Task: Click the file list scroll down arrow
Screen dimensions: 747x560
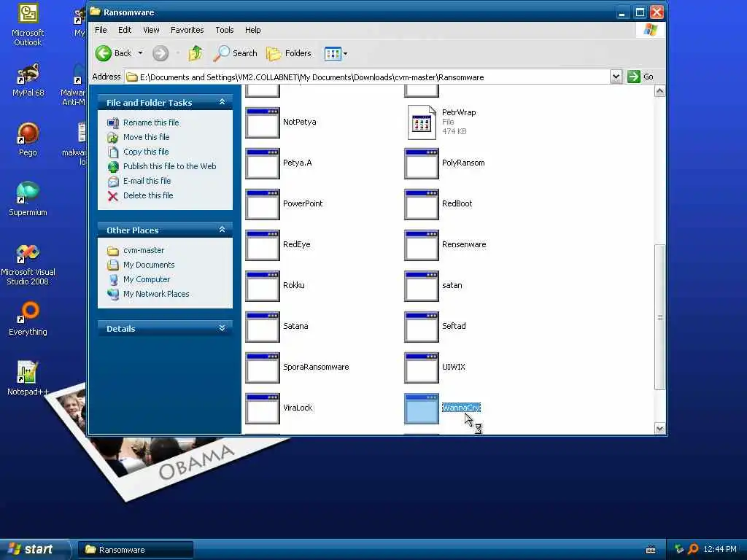Action: 659,428
